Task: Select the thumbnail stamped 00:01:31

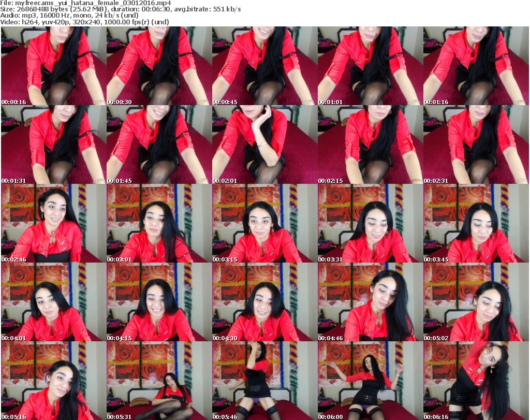Action: click(53, 144)
